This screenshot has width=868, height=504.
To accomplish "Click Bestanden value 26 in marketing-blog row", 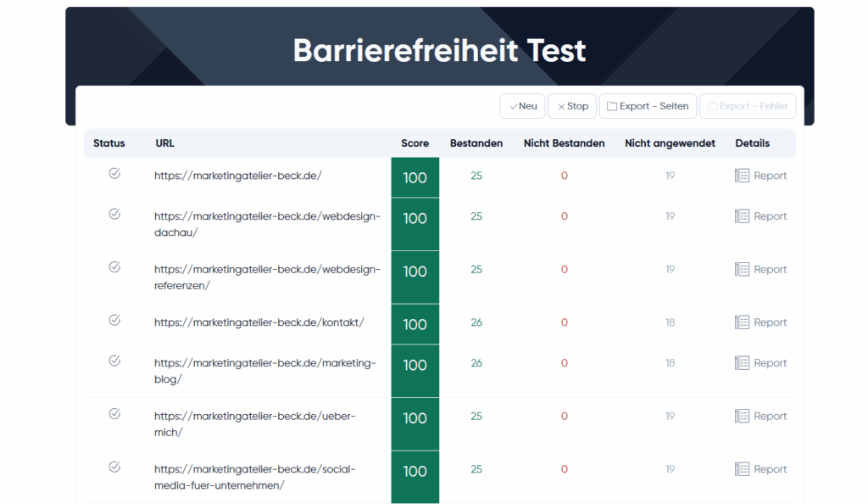I will 476,363.
